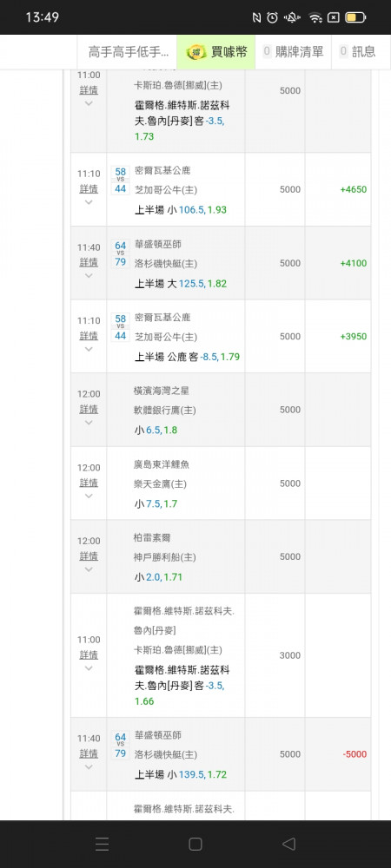Expand the chevron under 柏雷素爾 詳情
This screenshot has width=391, height=868.
[89, 569]
